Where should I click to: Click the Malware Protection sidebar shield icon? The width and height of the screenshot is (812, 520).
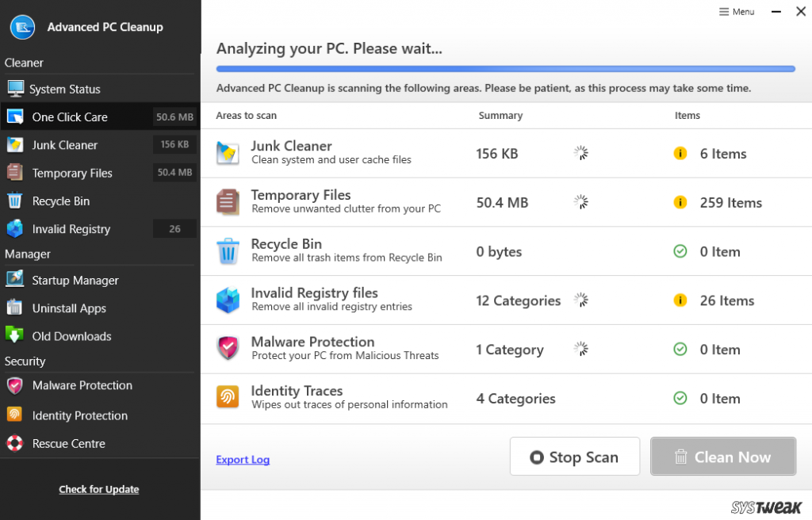14,385
